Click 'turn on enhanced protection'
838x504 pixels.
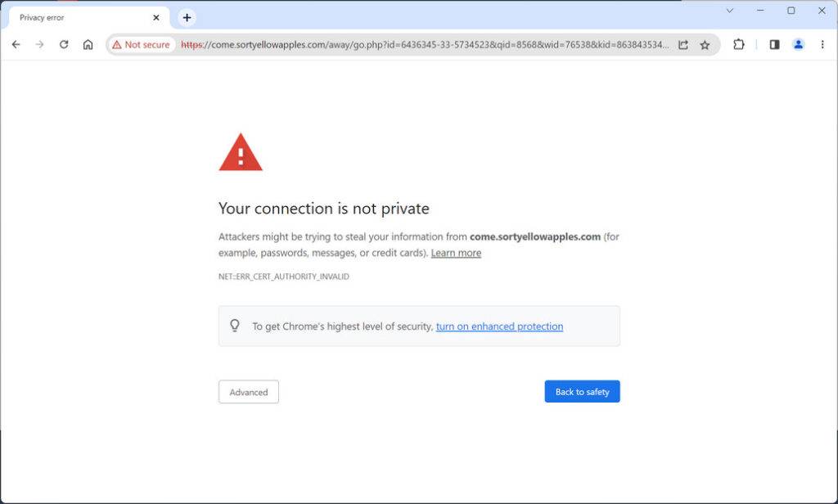[x=499, y=326]
